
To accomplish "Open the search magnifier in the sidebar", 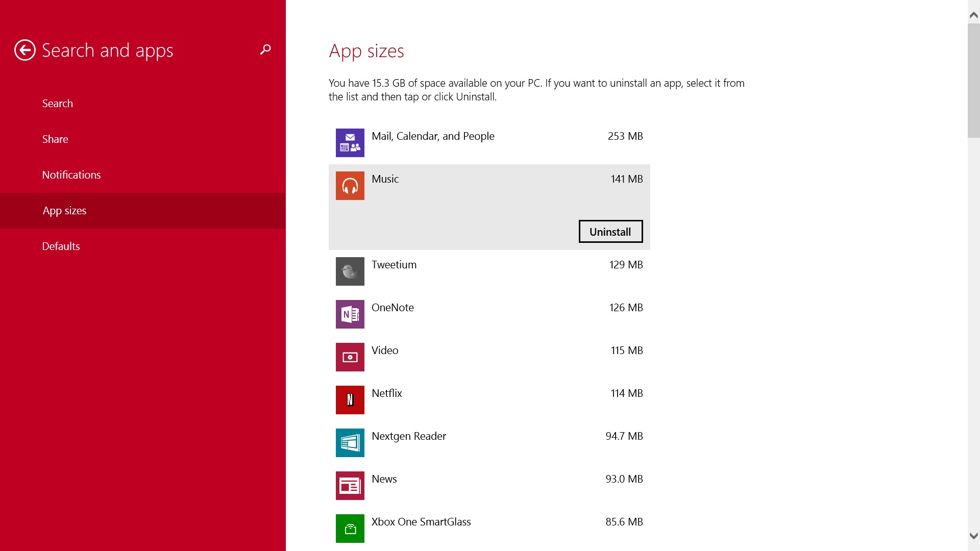I will pyautogui.click(x=265, y=49).
